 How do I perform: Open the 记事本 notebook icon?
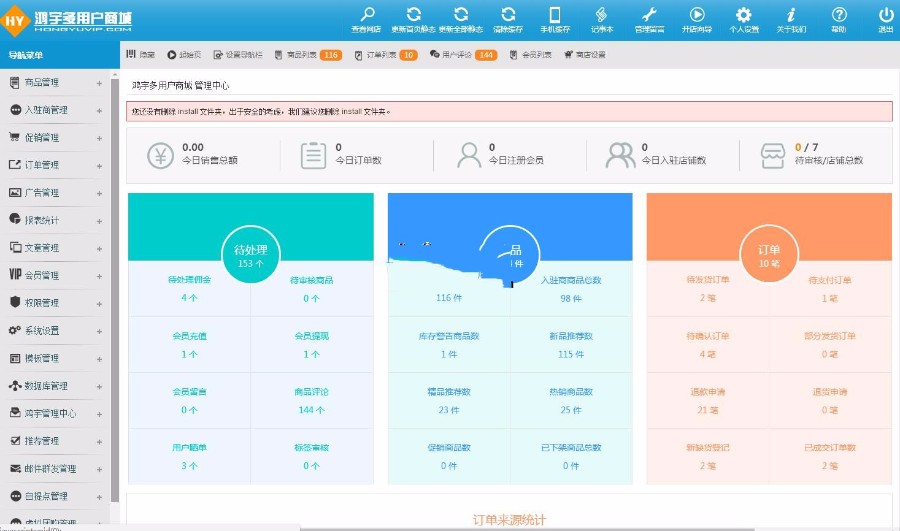tap(602, 14)
